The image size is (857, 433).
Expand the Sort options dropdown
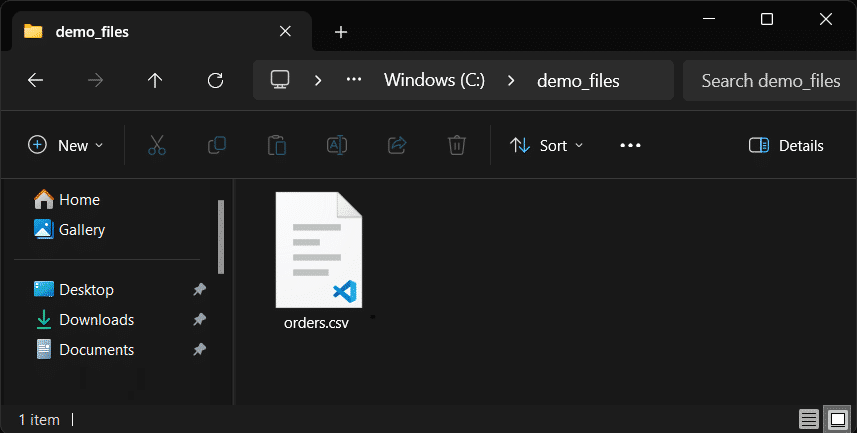547,145
